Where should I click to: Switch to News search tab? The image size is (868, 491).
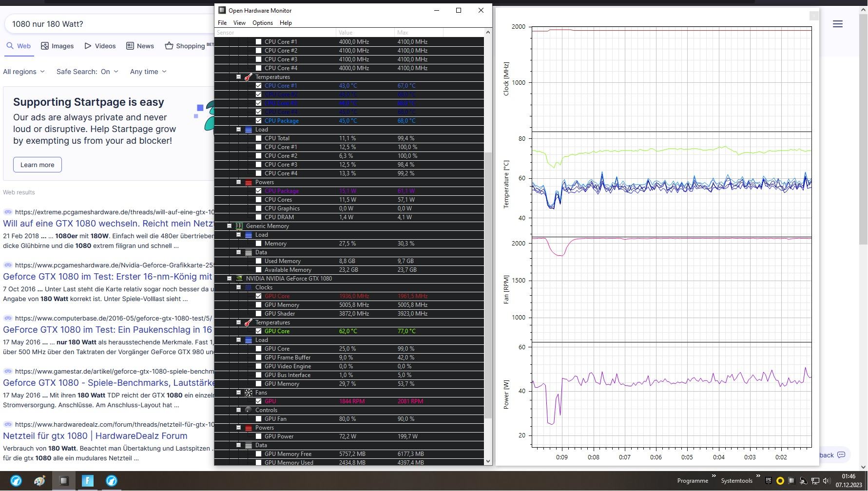(x=140, y=46)
